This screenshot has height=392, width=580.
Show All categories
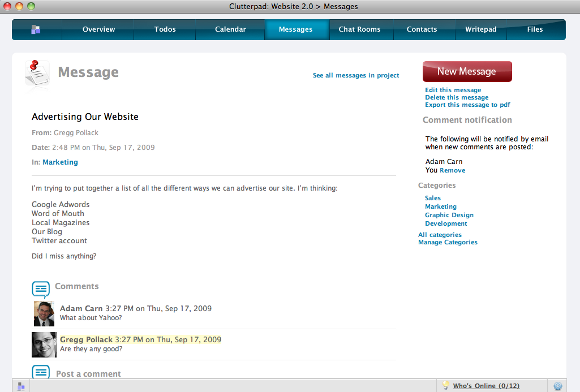tap(440, 235)
